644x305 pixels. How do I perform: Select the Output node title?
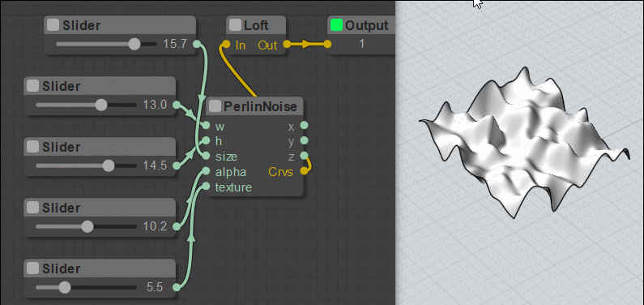click(366, 25)
